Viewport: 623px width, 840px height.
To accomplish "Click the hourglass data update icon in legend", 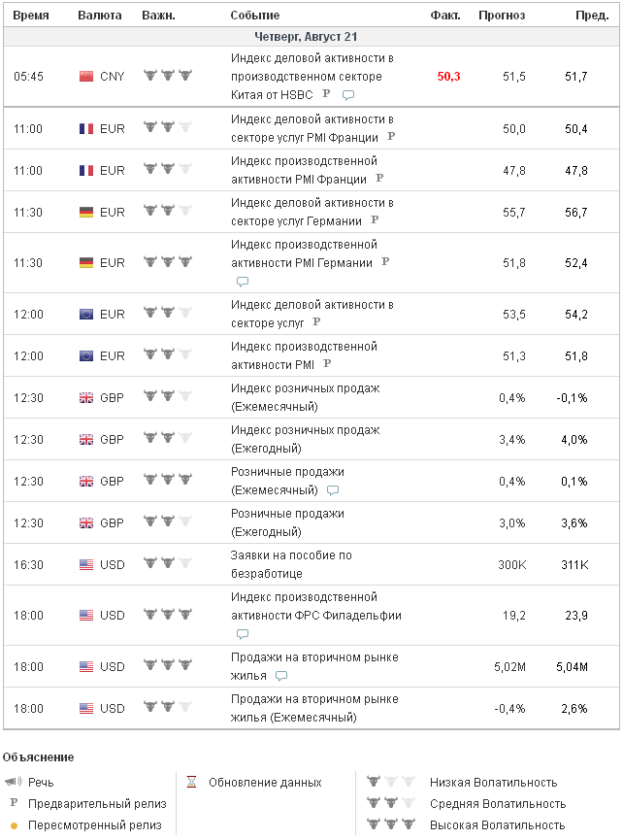I will pyautogui.click(x=192, y=782).
